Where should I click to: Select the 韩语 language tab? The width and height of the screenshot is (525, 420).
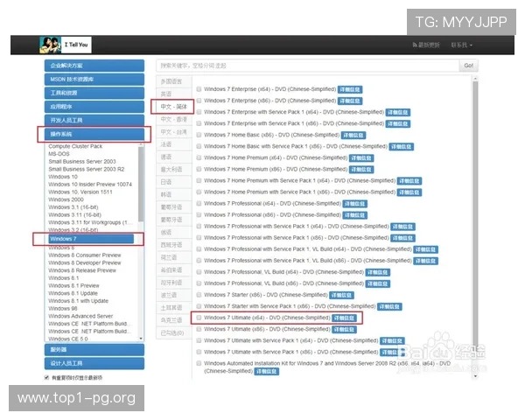click(x=174, y=194)
